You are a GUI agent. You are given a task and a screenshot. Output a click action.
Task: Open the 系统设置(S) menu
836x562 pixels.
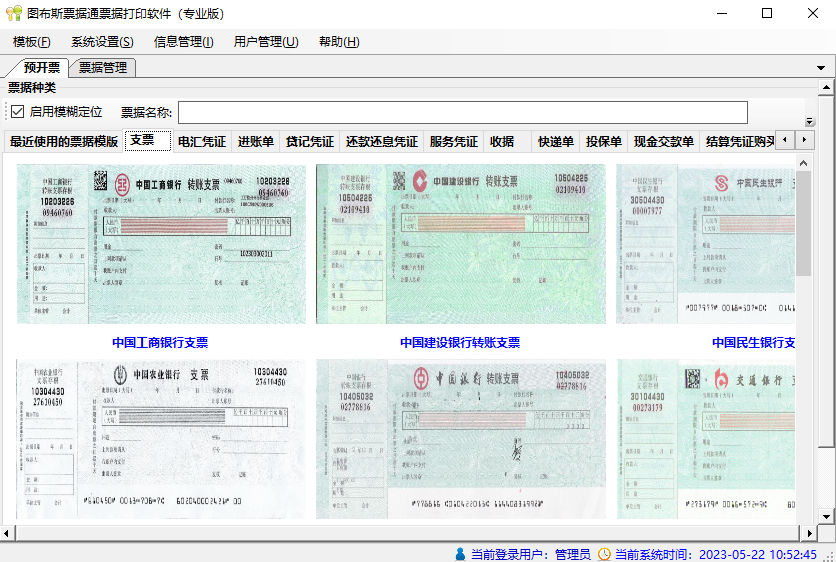102,42
